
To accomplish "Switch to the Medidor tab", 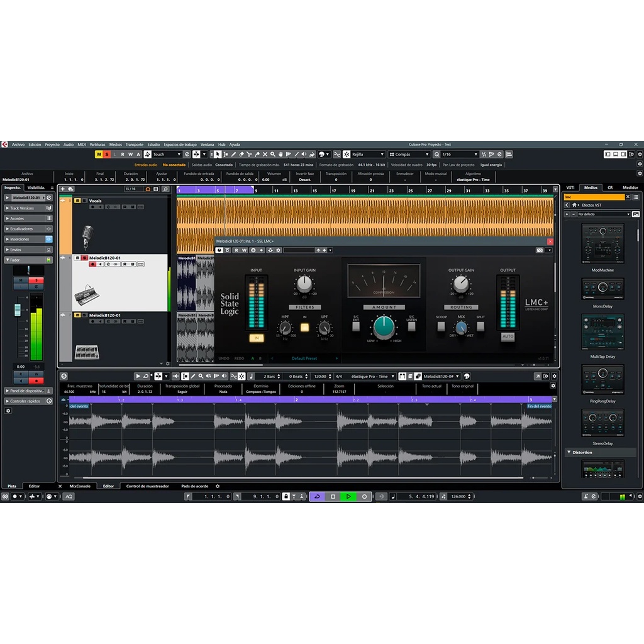I will point(630,187).
